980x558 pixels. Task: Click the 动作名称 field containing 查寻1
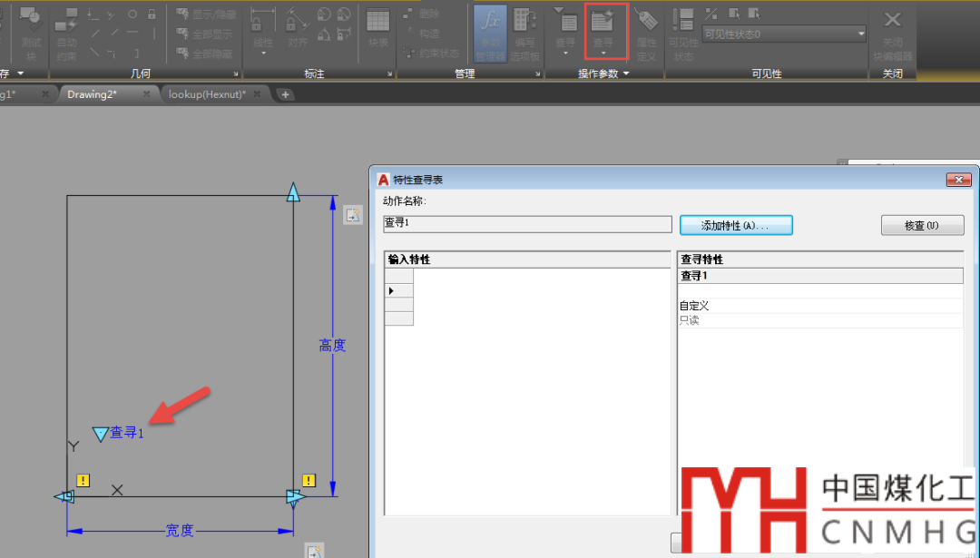[x=527, y=223]
